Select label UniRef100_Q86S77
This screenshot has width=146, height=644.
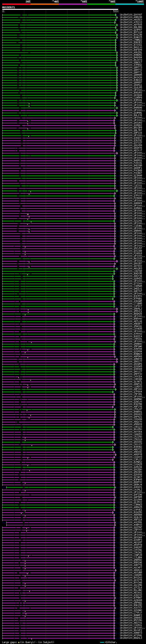click(131, 361)
